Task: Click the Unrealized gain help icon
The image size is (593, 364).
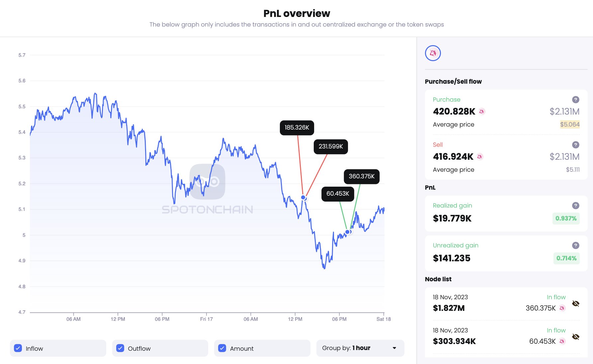Action: tap(575, 245)
